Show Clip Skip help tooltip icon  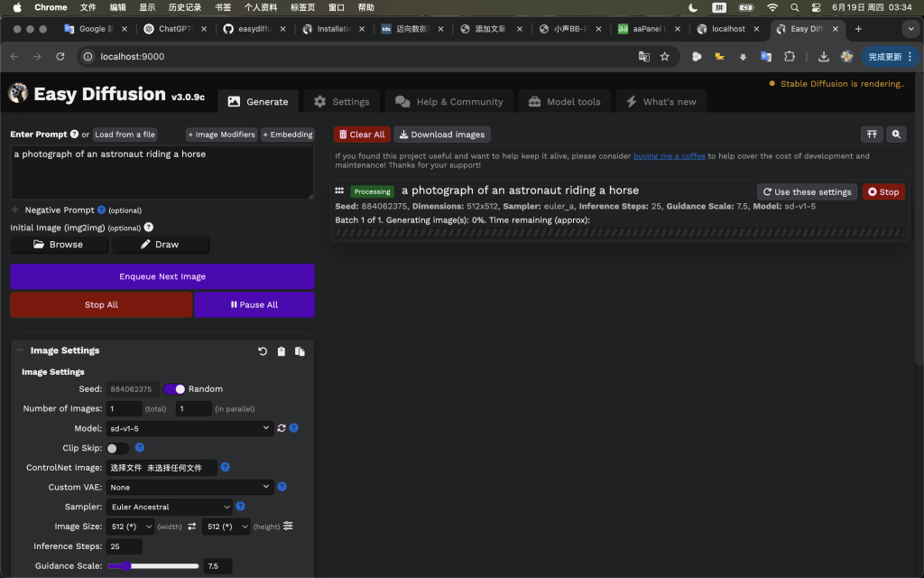140,448
